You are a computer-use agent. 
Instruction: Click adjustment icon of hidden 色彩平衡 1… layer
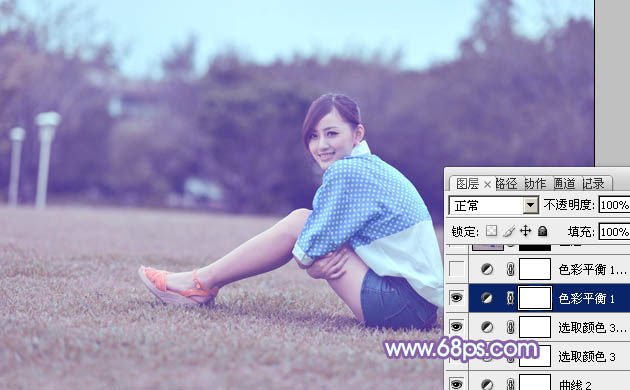487,269
